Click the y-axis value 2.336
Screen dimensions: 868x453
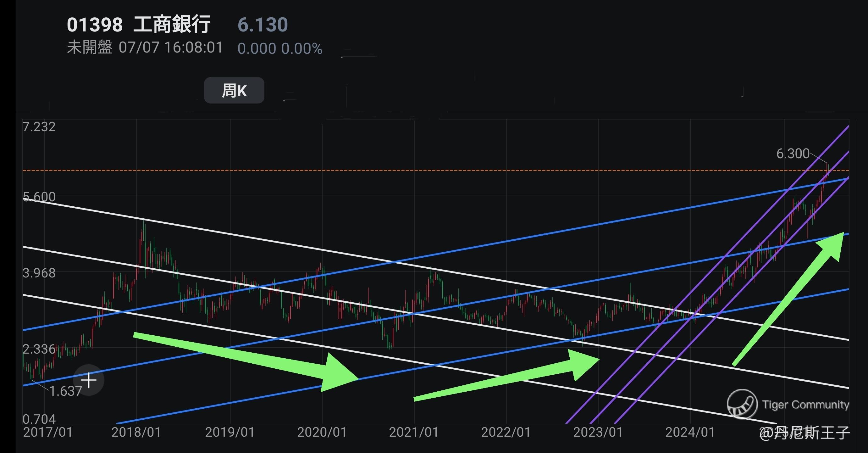point(39,349)
